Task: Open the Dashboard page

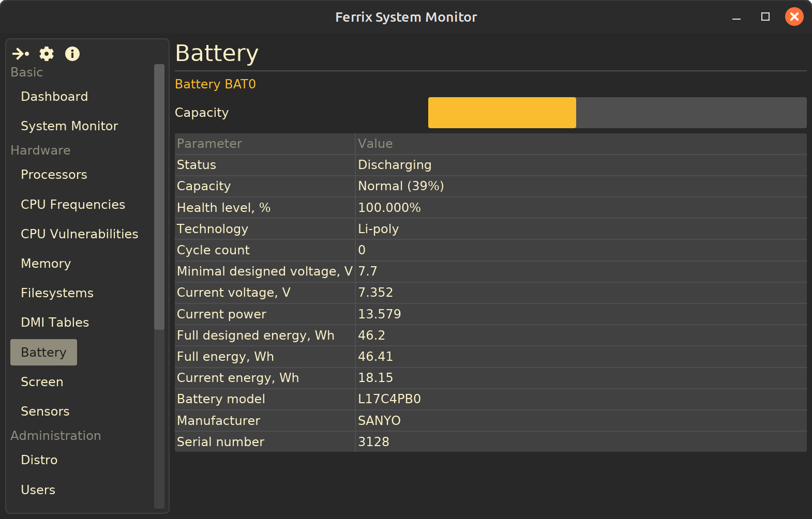Action: [54, 97]
